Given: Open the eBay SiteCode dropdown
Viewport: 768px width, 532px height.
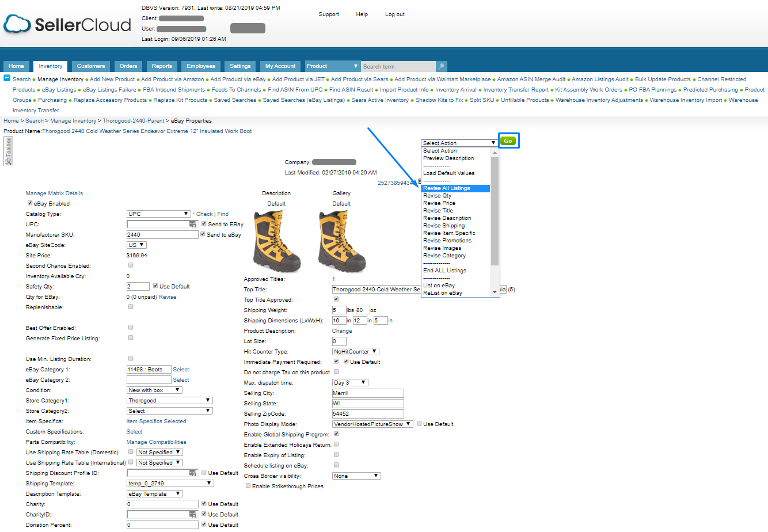Looking at the screenshot, I should tap(137, 245).
